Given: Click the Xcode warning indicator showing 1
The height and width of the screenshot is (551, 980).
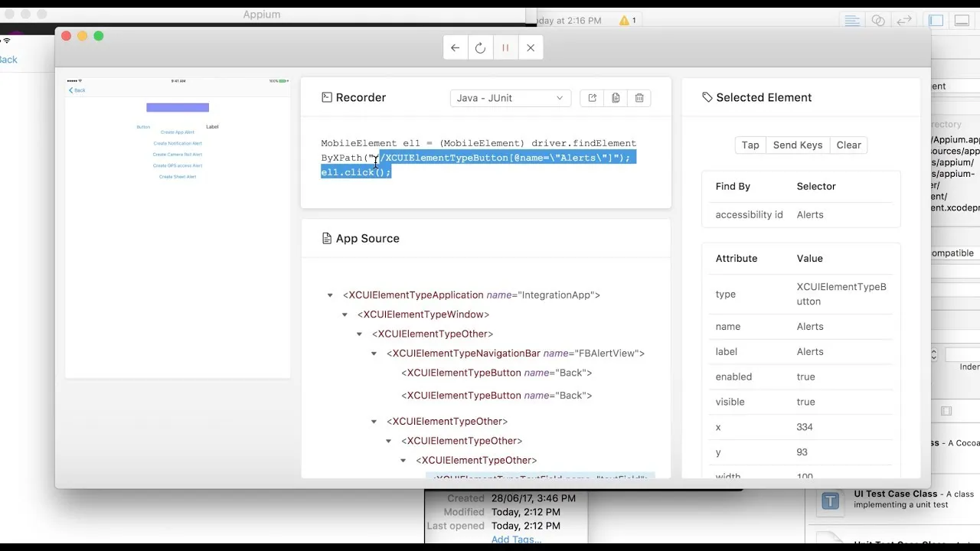Looking at the screenshot, I should [628, 21].
